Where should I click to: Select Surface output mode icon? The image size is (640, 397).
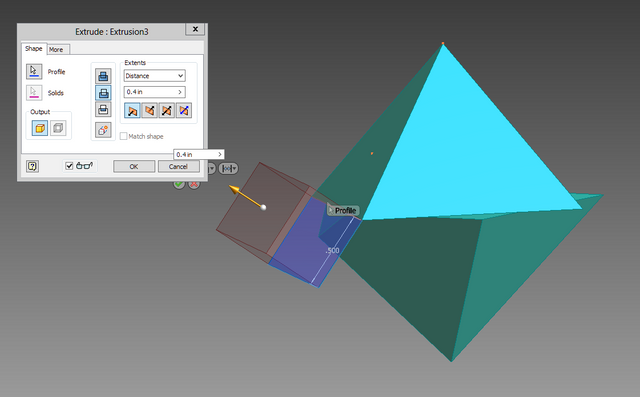[x=58, y=128]
